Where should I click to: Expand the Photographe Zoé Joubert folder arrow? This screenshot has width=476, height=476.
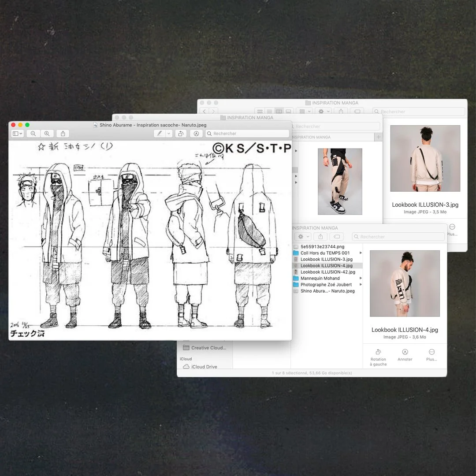[x=361, y=284]
